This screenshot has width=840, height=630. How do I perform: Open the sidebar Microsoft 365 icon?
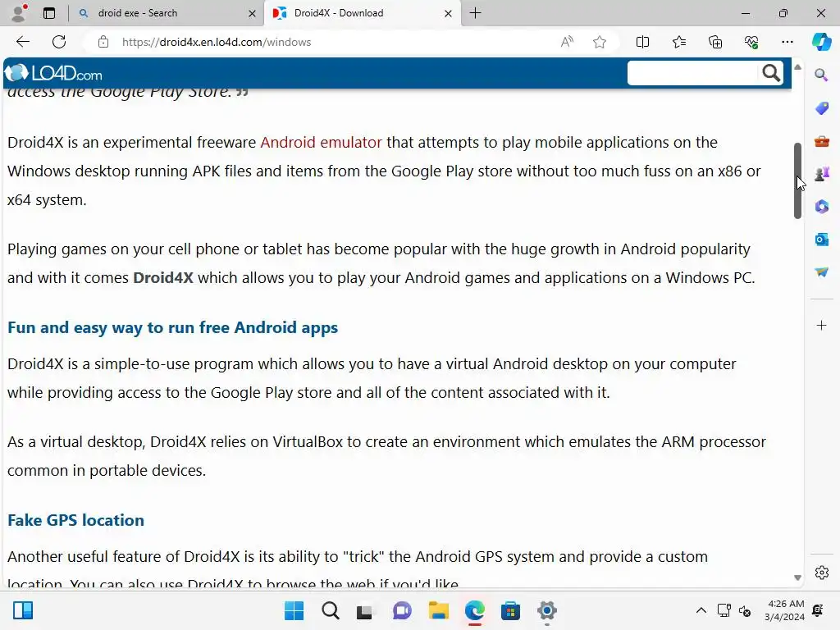(x=821, y=206)
